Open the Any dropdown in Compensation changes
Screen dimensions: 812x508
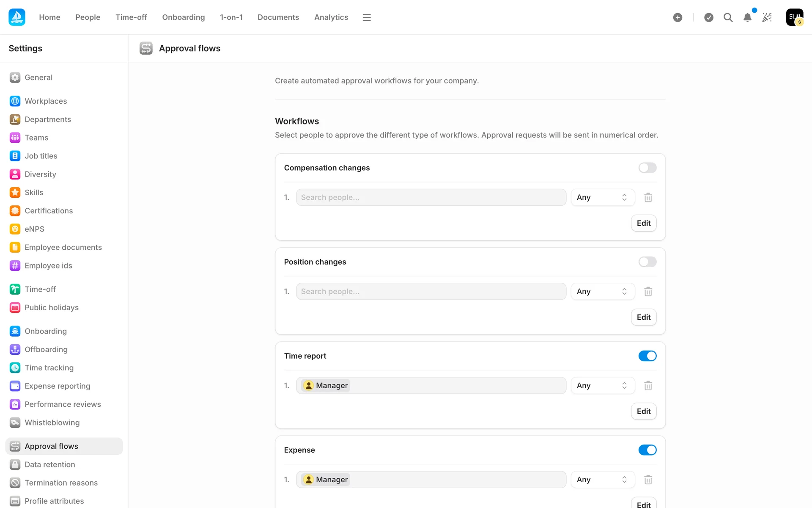[x=602, y=198]
